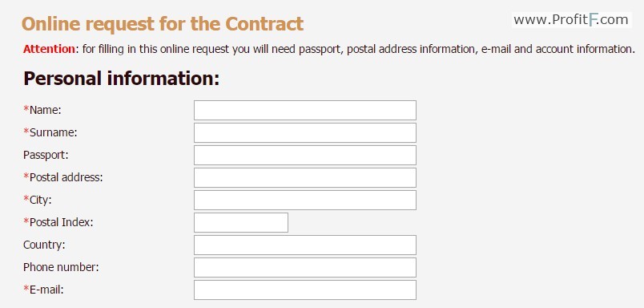The image size is (644, 308).
Task: Focus the Surname text box
Action: pos(304,133)
